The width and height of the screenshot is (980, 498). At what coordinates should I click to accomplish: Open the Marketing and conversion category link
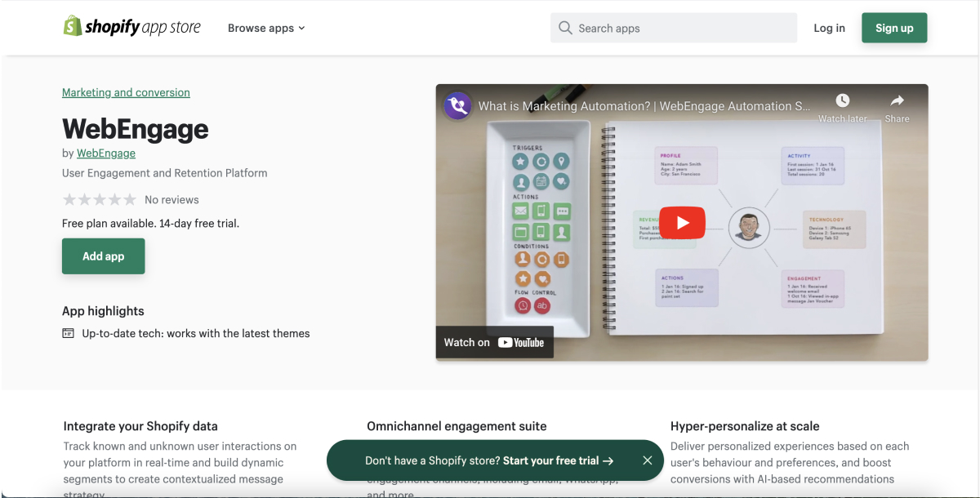pos(126,92)
